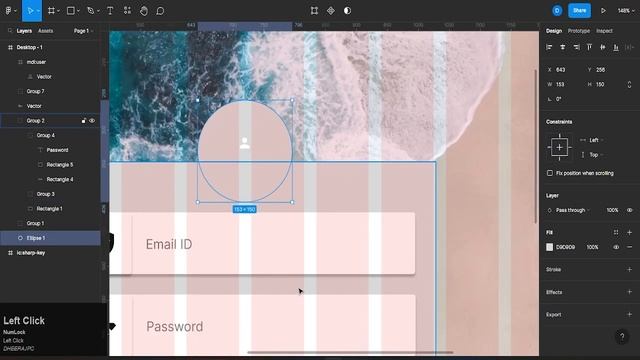Viewport: 640px width, 360px height.
Task: Align selection to top
Action: pyautogui.click(x=589, y=47)
